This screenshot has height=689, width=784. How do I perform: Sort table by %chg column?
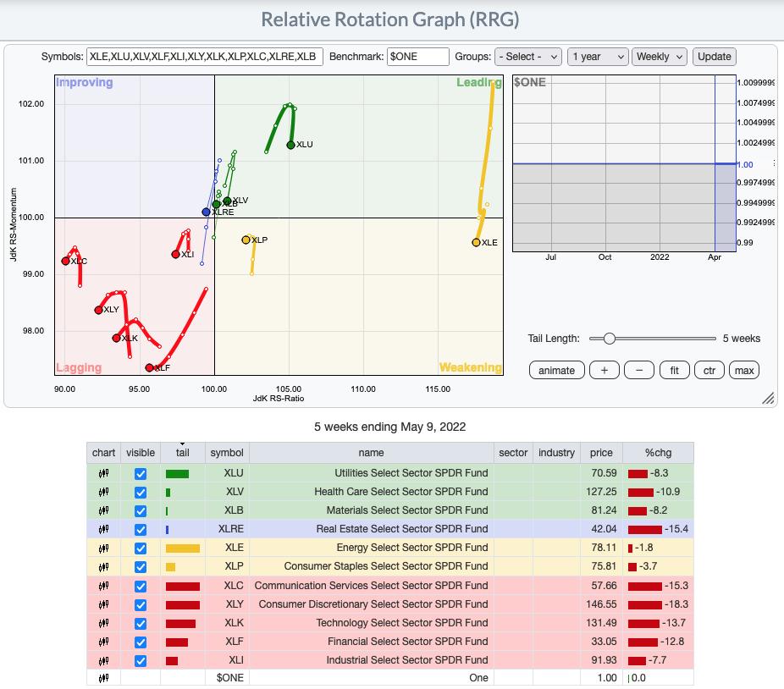click(x=658, y=453)
